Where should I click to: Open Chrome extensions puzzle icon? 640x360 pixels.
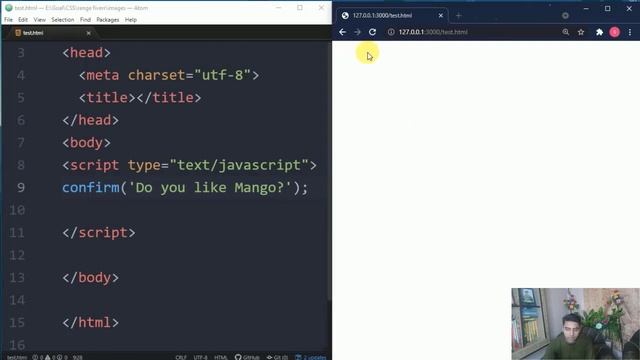pos(599,32)
